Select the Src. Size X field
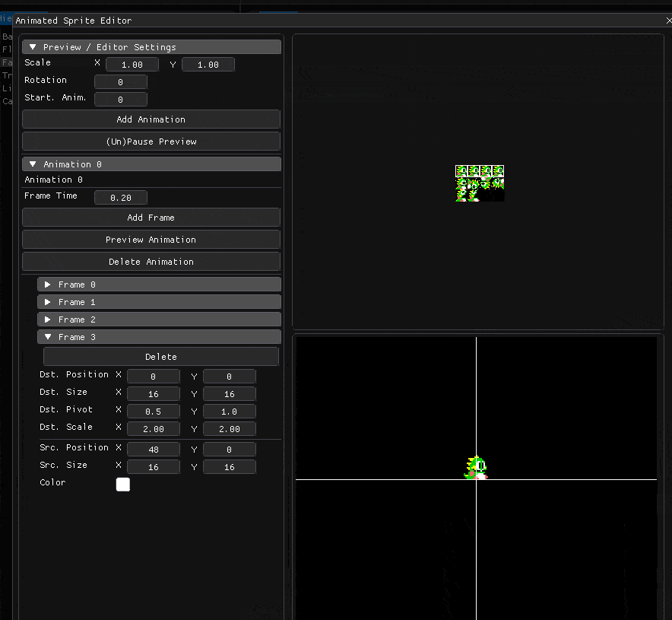This screenshot has width=672, height=620. 154,467
